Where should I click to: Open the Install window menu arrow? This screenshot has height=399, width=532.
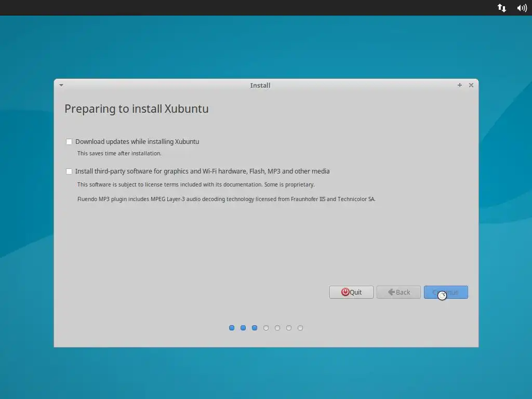tap(61, 85)
